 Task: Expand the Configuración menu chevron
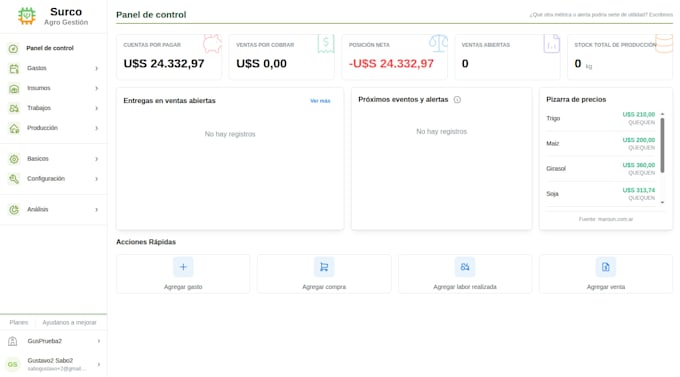[x=97, y=179]
